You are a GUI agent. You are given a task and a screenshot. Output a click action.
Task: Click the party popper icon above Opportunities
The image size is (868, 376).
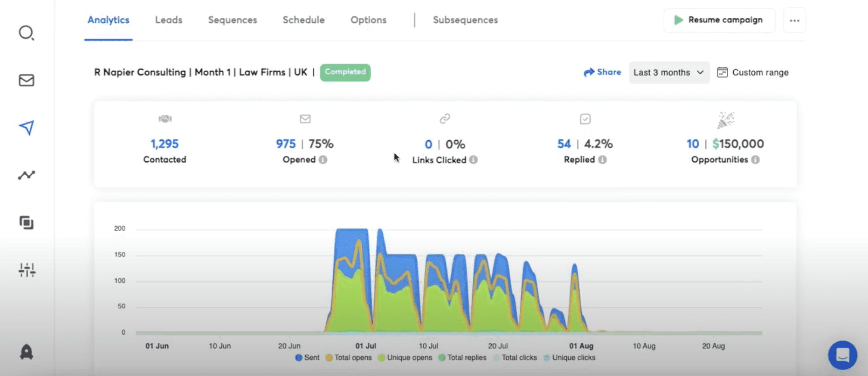click(x=725, y=120)
